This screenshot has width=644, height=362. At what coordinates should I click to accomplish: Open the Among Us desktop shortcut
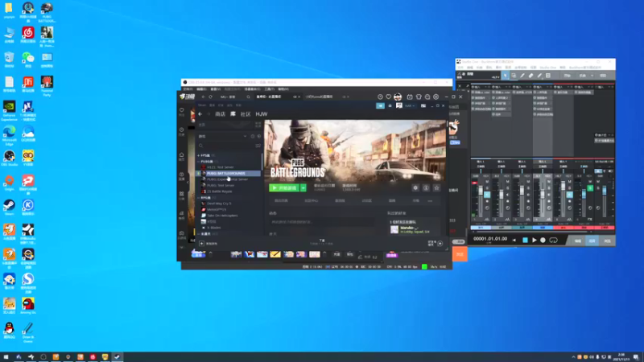28,306
